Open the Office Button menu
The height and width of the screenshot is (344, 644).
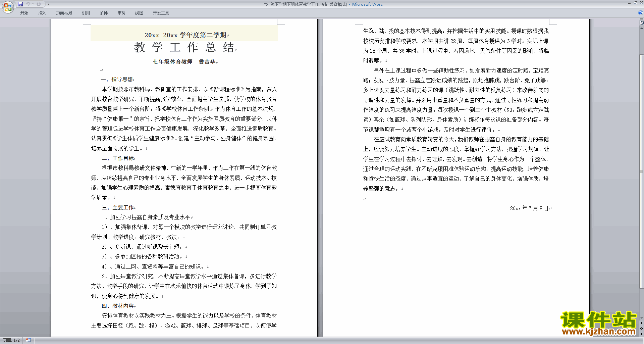7,7
